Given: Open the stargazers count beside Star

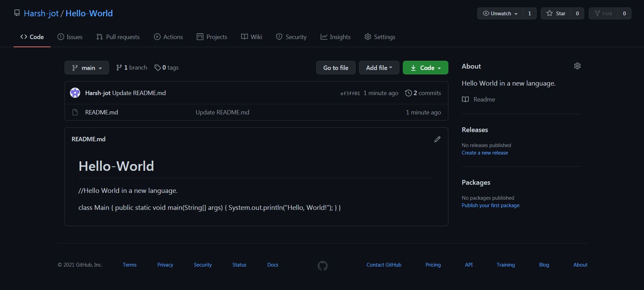Looking at the screenshot, I should (577, 13).
